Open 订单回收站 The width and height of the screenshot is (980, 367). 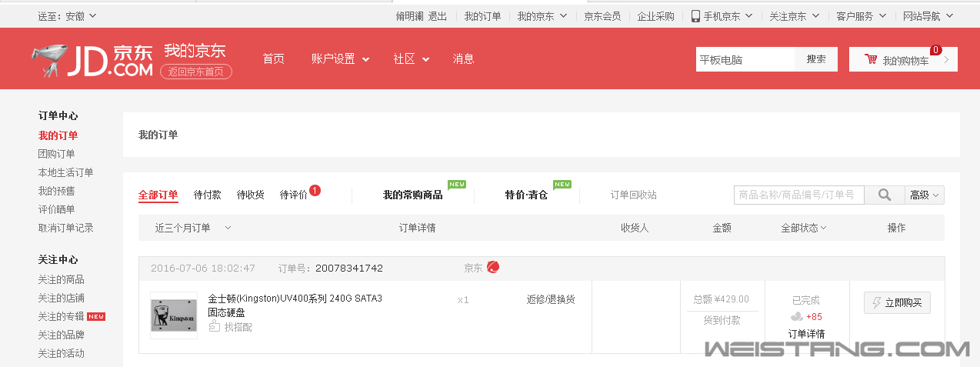(634, 195)
